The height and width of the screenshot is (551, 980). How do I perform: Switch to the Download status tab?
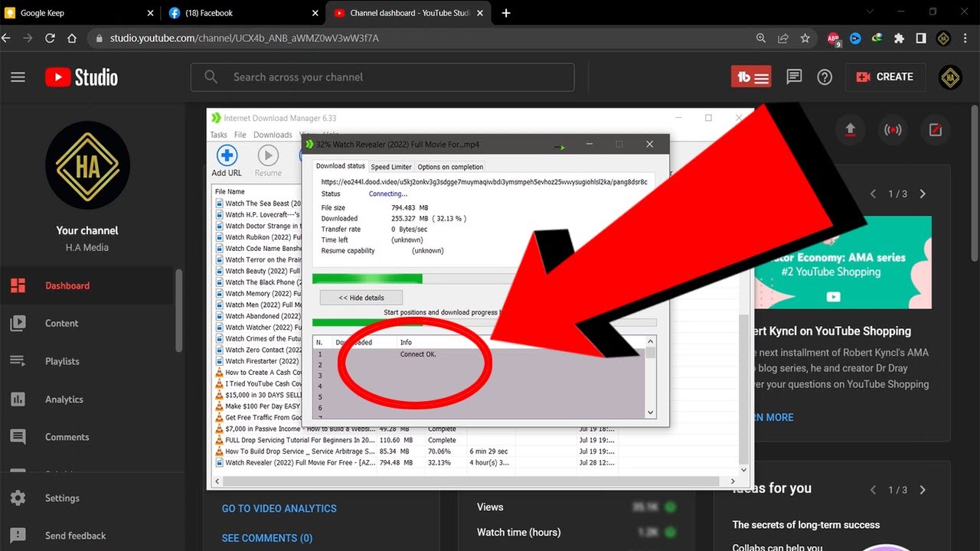(x=341, y=166)
